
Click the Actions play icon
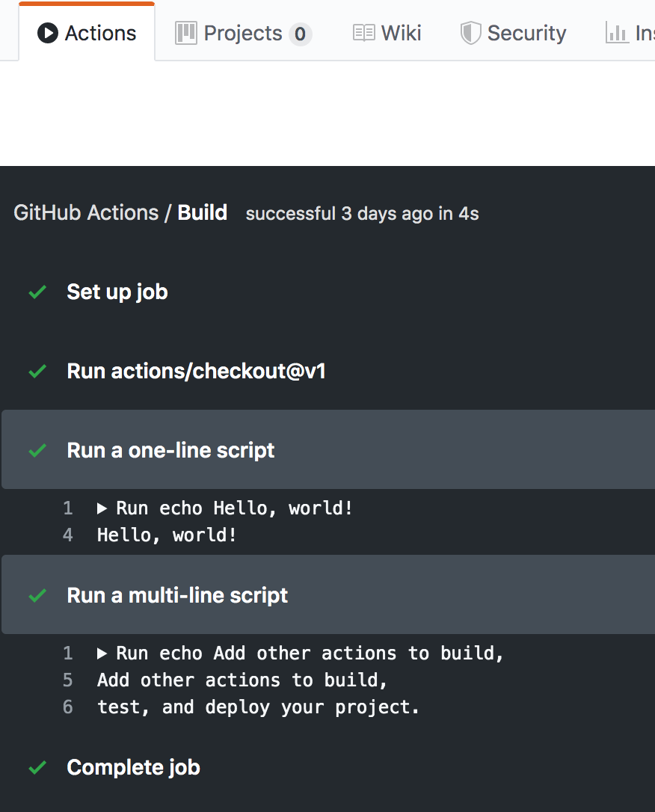pyautogui.click(x=48, y=33)
